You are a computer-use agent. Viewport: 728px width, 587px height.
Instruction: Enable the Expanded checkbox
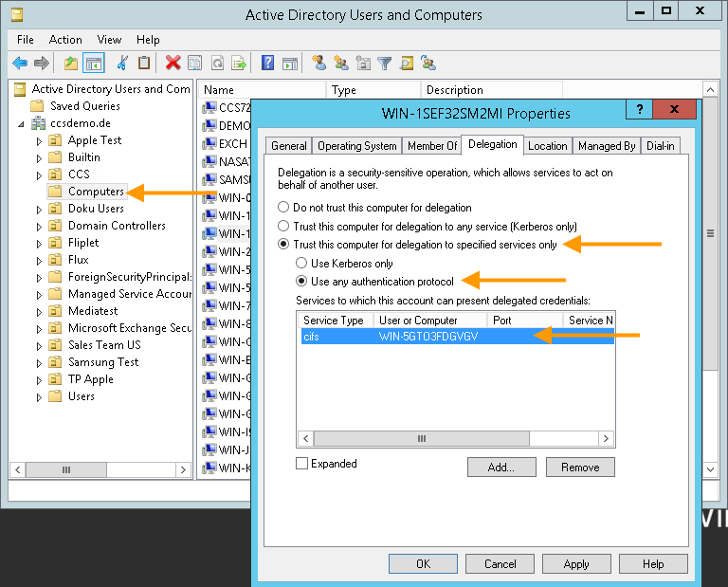[301, 464]
